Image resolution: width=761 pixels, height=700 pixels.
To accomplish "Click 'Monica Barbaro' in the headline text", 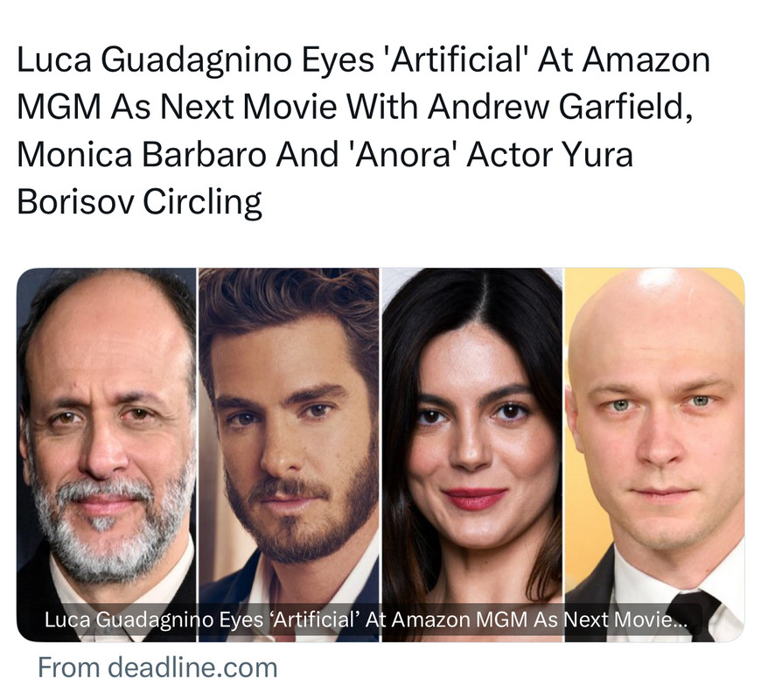I will (x=142, y=154).
